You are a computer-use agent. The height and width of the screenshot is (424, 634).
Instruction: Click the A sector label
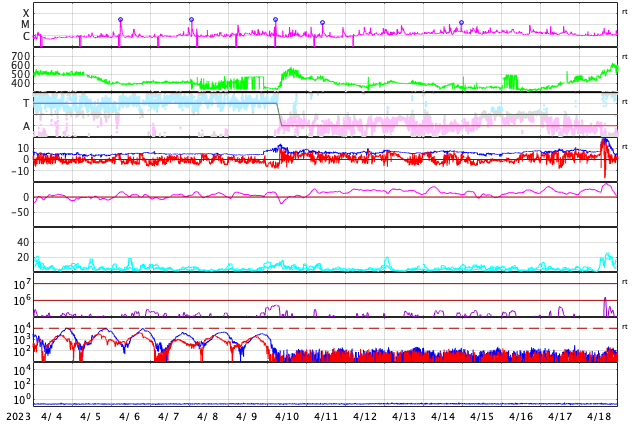pyautogui.click(x=26, y=127)
